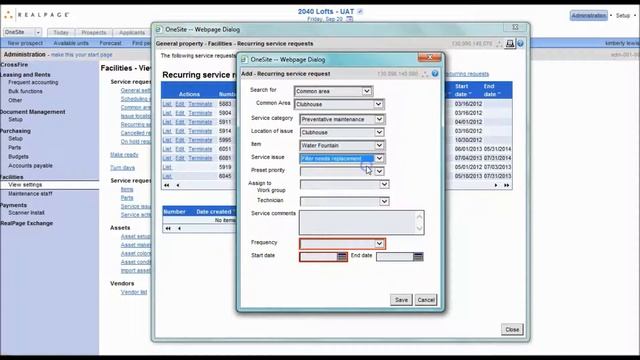The height and width of the screenshot is (360, 640).
Task: Open the Start date calendar picker
Action: click(x=342, y=257)
